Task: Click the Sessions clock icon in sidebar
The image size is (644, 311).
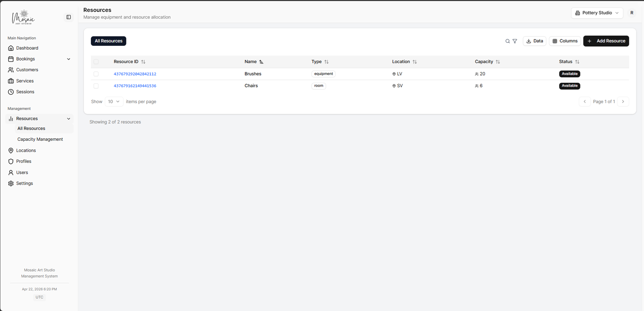Action: (x=11, y=92)
